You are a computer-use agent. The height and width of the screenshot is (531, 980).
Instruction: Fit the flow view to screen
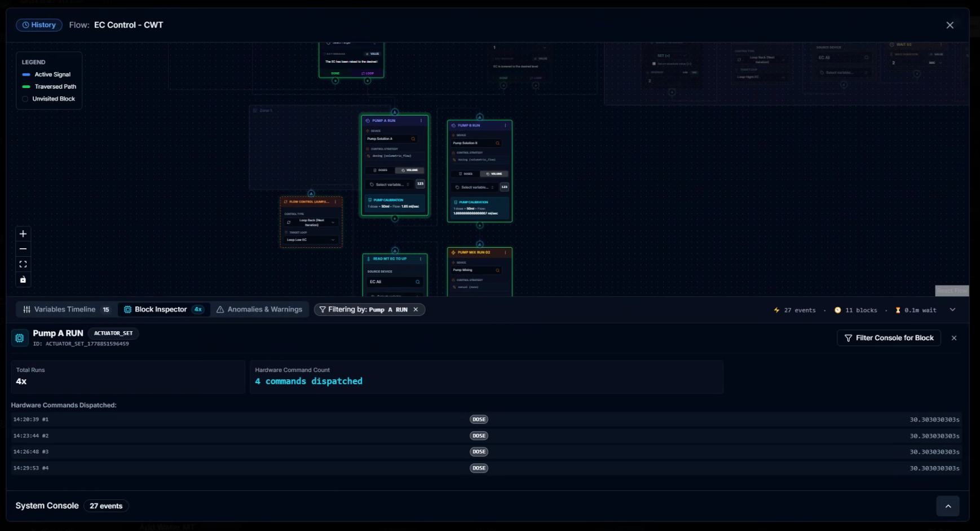(23, 264)
